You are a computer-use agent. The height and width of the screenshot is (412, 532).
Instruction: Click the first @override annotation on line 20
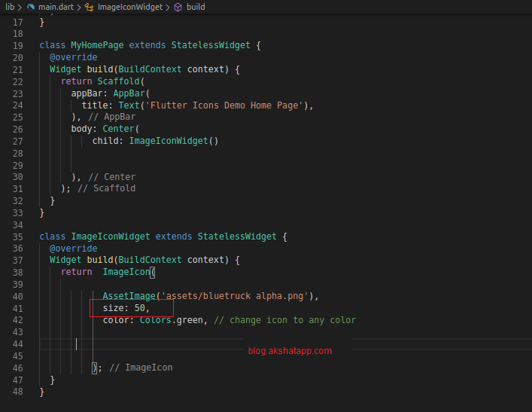[74, 57]
